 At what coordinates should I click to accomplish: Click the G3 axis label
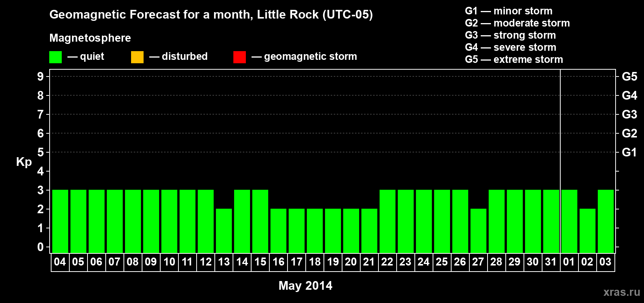click(x=630, y=114)
